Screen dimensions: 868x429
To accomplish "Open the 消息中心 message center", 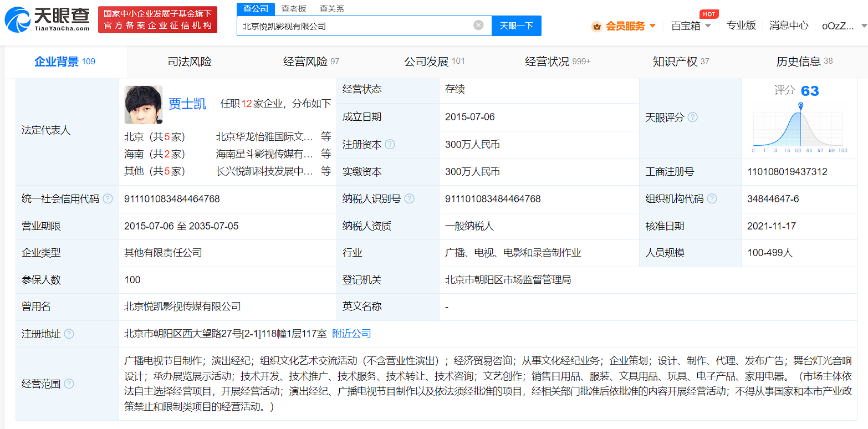I will click(788, 25).
